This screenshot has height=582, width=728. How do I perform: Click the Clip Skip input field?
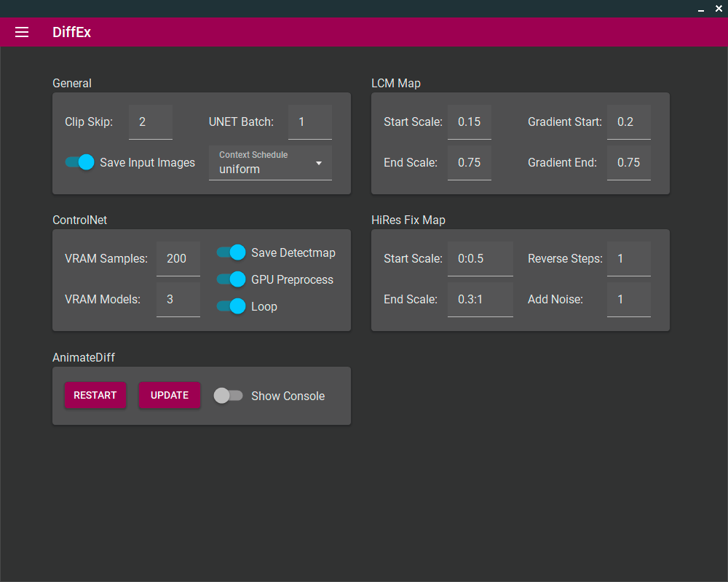[x=150, y=122]
